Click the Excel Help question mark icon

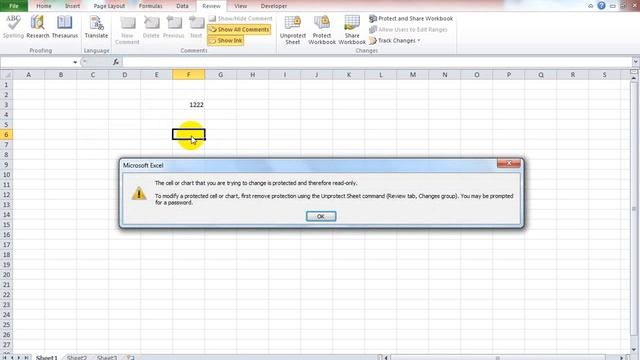(601, 6)
